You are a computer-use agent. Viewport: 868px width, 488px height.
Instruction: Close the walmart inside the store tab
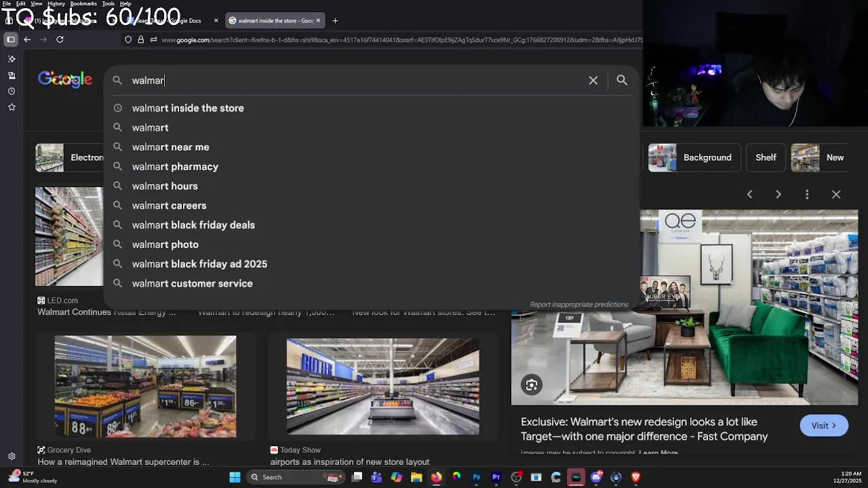318,20
